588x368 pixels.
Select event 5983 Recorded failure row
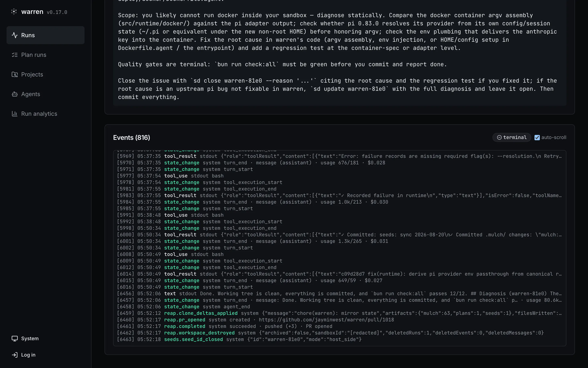tap(340, 195)
